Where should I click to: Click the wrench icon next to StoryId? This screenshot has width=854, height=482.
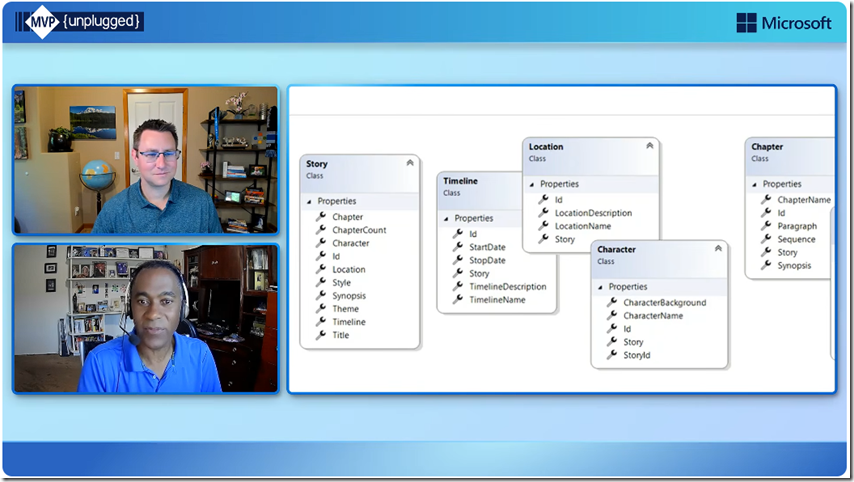click(612, 355)
